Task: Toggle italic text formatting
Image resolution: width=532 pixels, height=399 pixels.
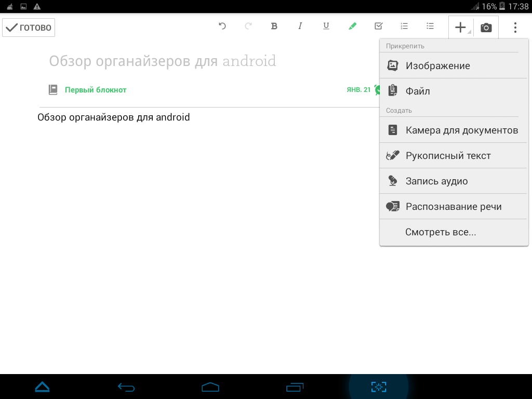Action: click(x=300, y=26)
